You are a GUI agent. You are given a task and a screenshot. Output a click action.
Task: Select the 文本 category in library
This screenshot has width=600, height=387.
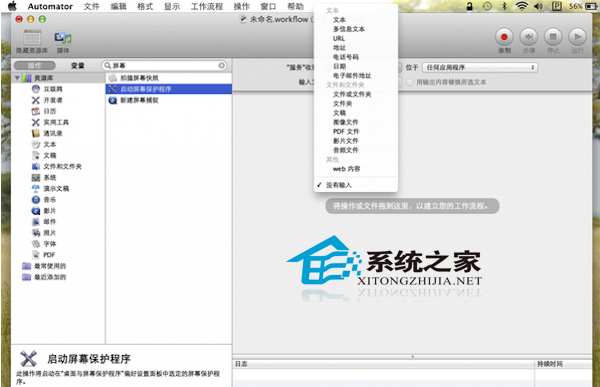pos(49,144)
